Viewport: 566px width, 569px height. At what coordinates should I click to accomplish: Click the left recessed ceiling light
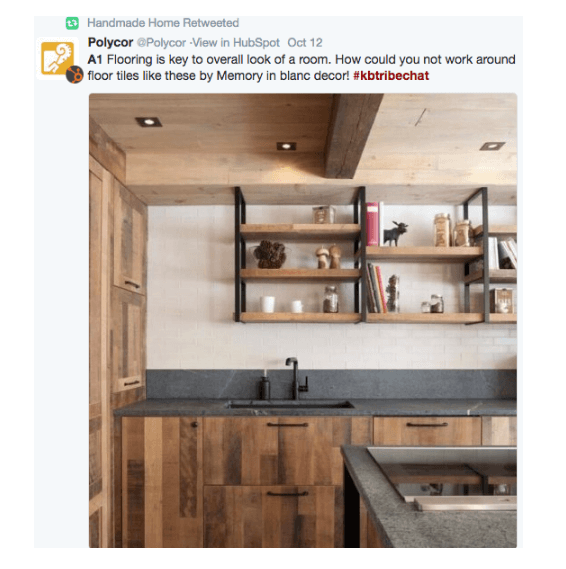pos(149,122)
